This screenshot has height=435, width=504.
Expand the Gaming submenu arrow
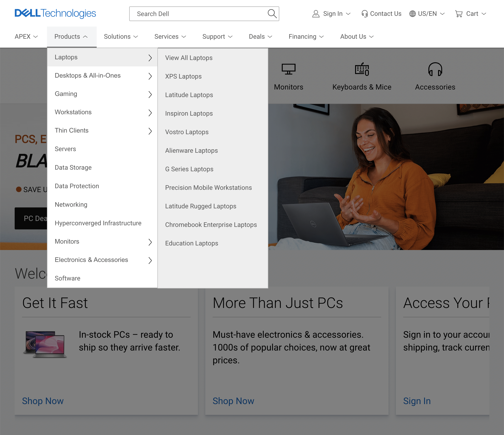pyautogui.click(x=150, y=95)
